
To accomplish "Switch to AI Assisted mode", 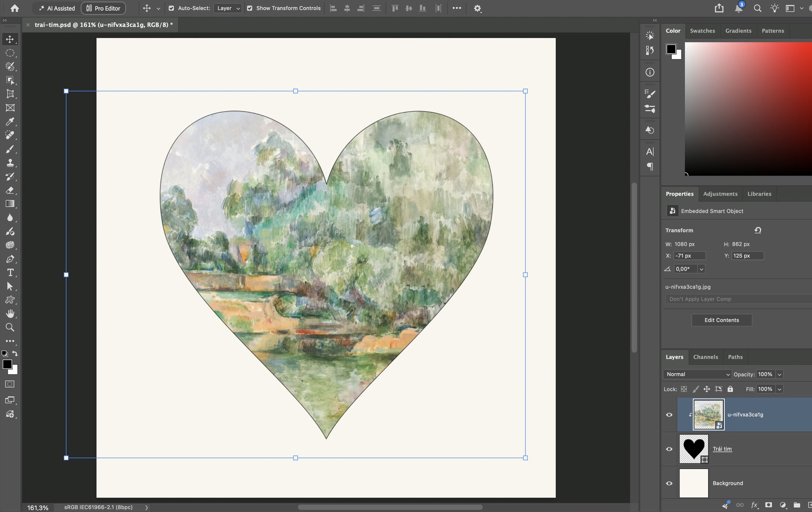I will (57, 8).
